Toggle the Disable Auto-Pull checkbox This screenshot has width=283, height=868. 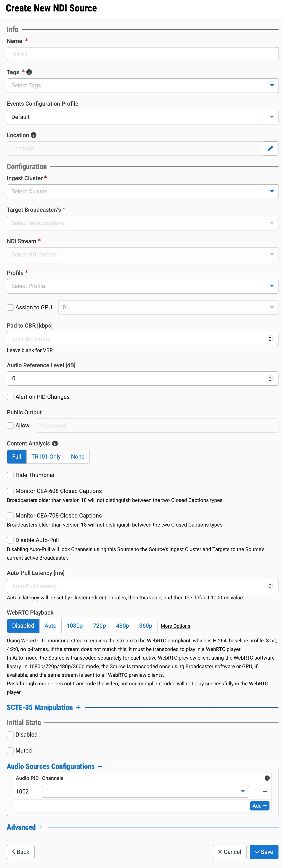click(10, 540)
